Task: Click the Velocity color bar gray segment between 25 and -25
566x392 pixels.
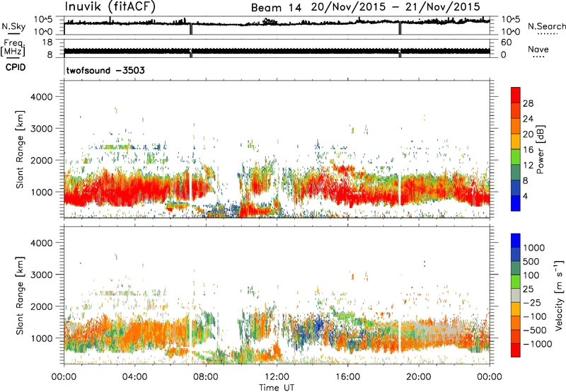Action: [516, 295]
